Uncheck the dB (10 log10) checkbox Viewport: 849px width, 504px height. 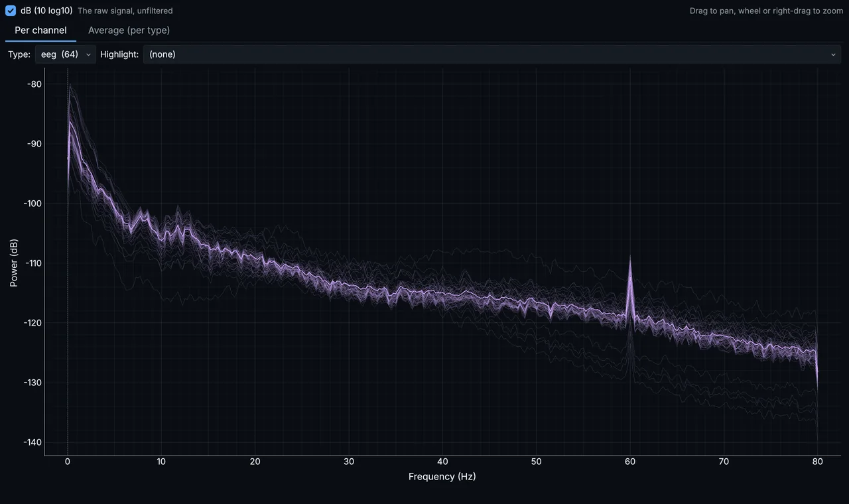click(x=11, y=11)
